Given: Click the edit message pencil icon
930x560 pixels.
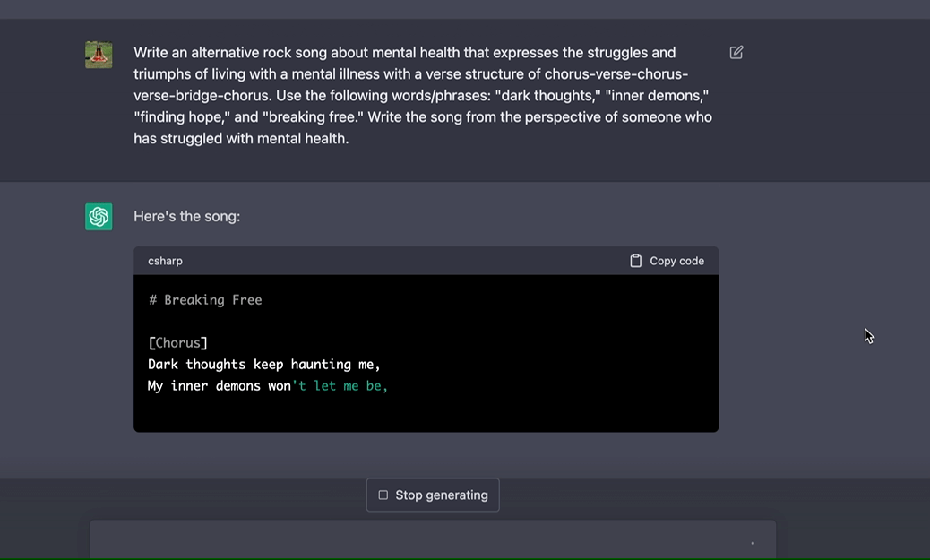Looking at the screenshot, I should (736, 53).
